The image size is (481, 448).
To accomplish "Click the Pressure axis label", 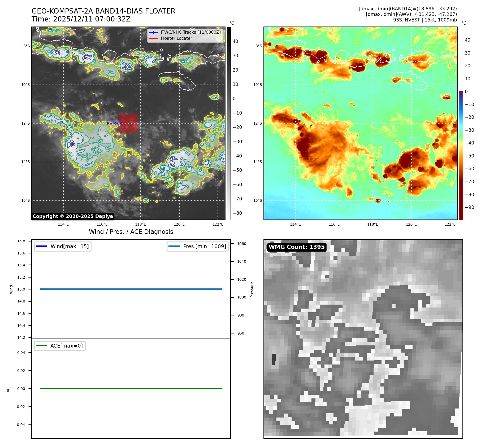I will (x=252, y=289).
